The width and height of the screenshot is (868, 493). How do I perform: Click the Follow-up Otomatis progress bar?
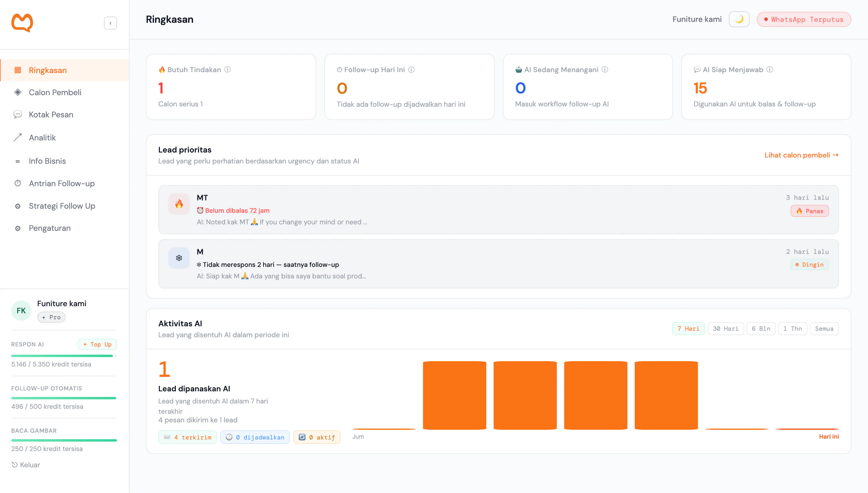(x=64, y=398)
